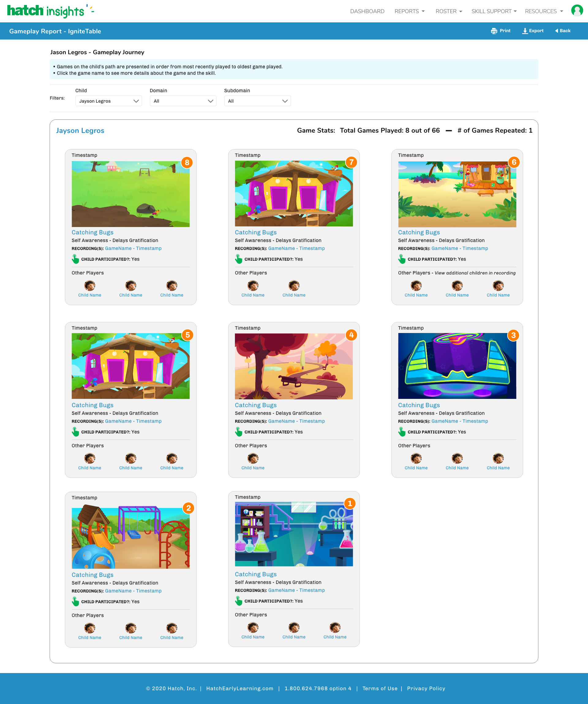The width and height of the screenshot is (588, 704).
Task: Click the playground game thumbnail image
Action: click(131, 538)
